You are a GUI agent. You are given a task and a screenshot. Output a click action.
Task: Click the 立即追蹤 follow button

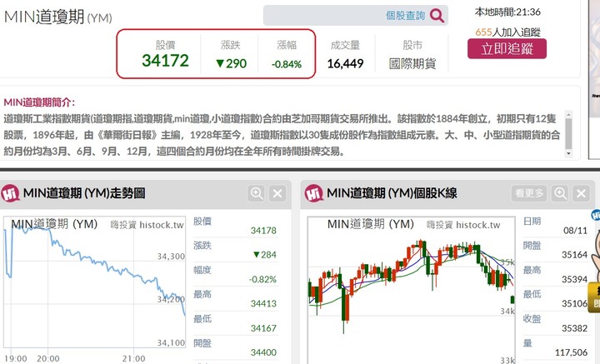point(507,49)
